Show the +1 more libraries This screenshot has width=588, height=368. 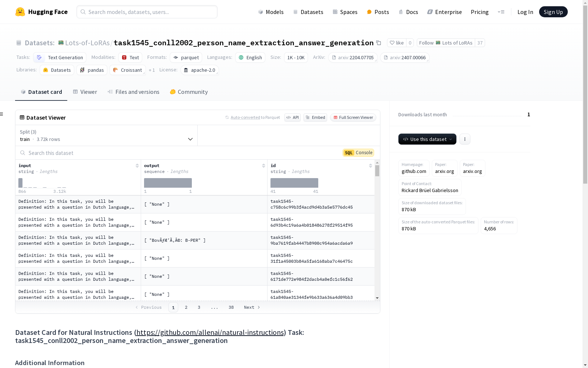pyautogui.click(x=152, y=70)
